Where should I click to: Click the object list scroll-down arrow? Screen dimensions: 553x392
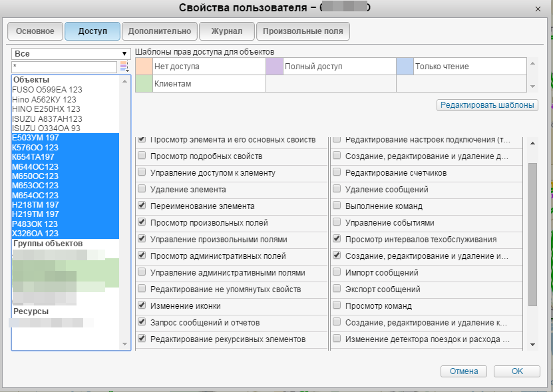point(125,343)
